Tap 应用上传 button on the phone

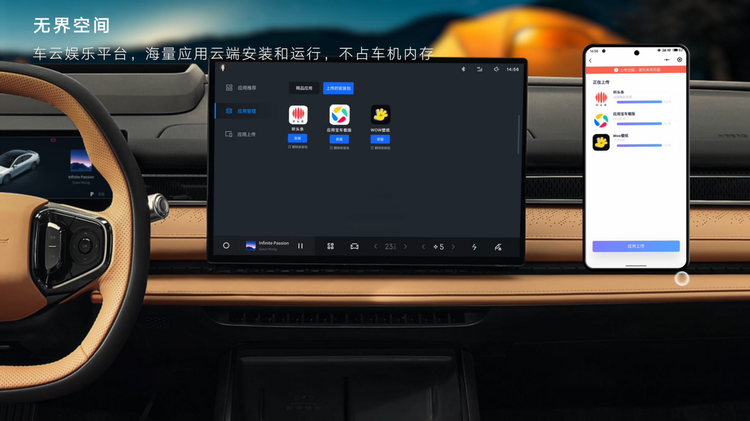(635, 246)
